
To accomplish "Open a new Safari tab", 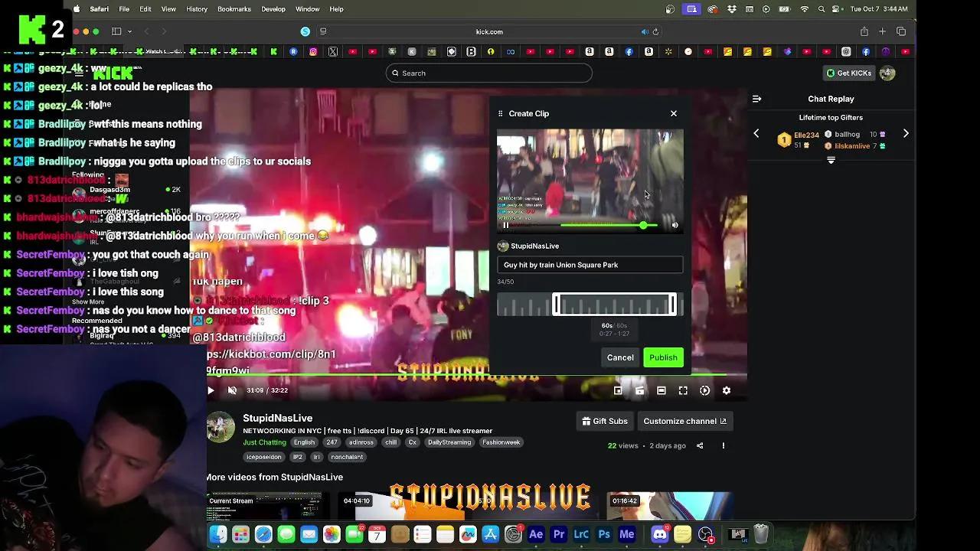I will click(x=882, y=31).
